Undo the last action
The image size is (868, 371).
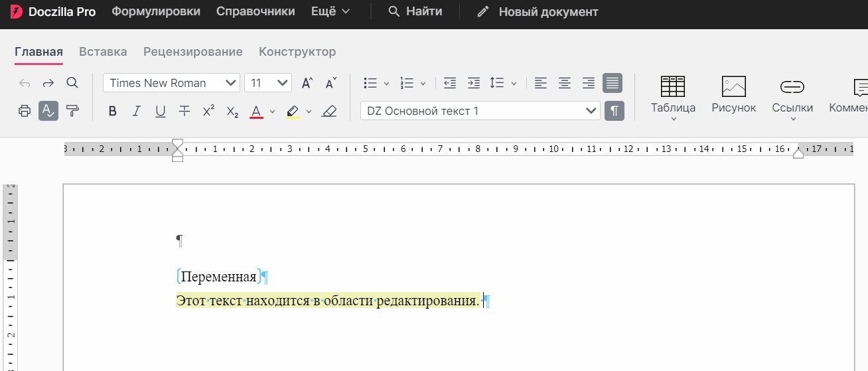point(25,83)
